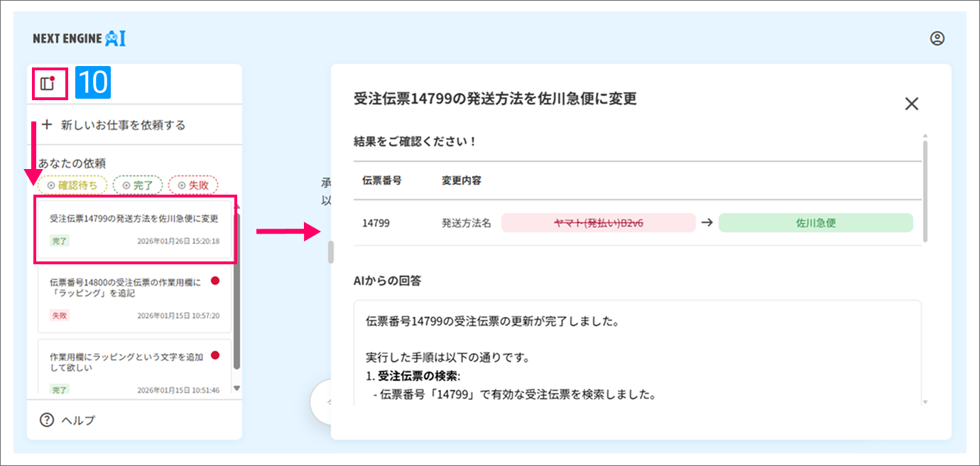The image size is (980, 466).
Task: Collapse the sidebar using the panel icon
Action: (48, 84)
